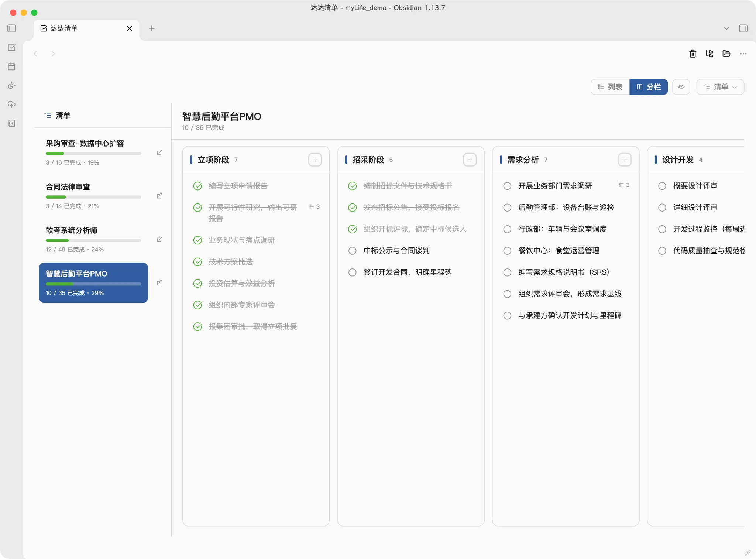Click the 软考系统分析师 progress bar
Image resolution: width=756 pixels, height=559 pixels.
(93, 241)
